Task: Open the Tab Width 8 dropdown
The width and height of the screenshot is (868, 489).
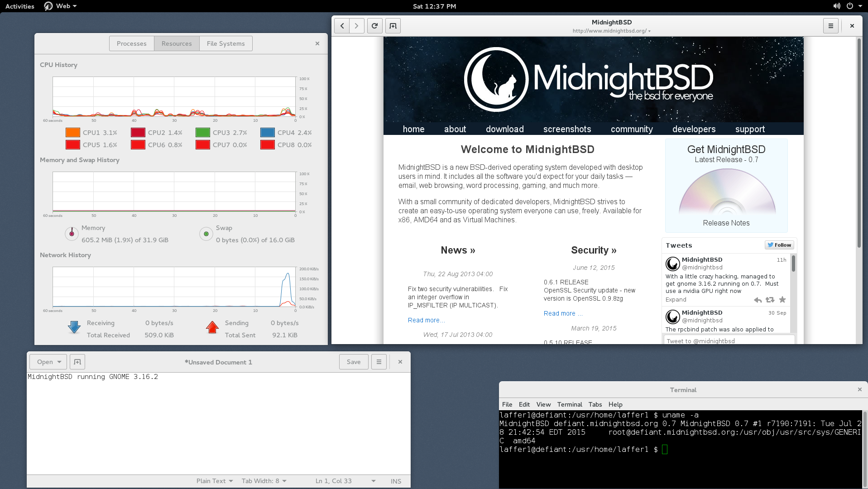Action: (x=264, y=481)
